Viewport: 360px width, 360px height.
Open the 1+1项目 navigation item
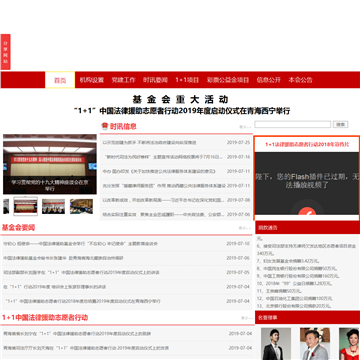pos(187,80)
